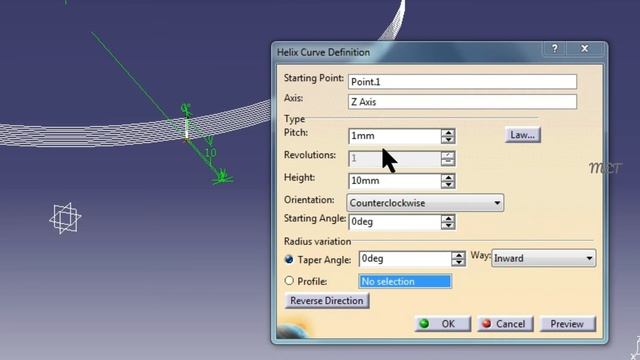The image size is (640, 360).
Task: Decrease Pitch with the down spinner arrow
Action: pyautogui.click(x=448, y=140)
